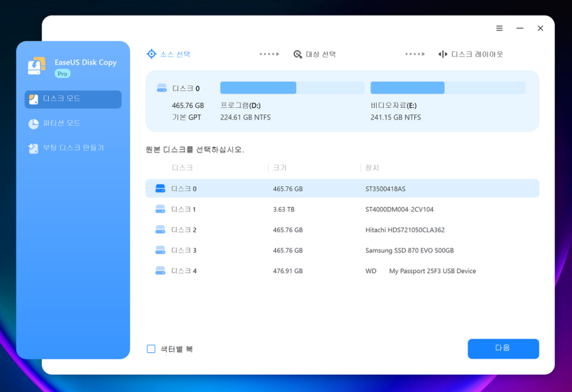The height and width of the screenshot is (392, 572).
Task: Select the 디스크 0 row
Action: [342, 188]
